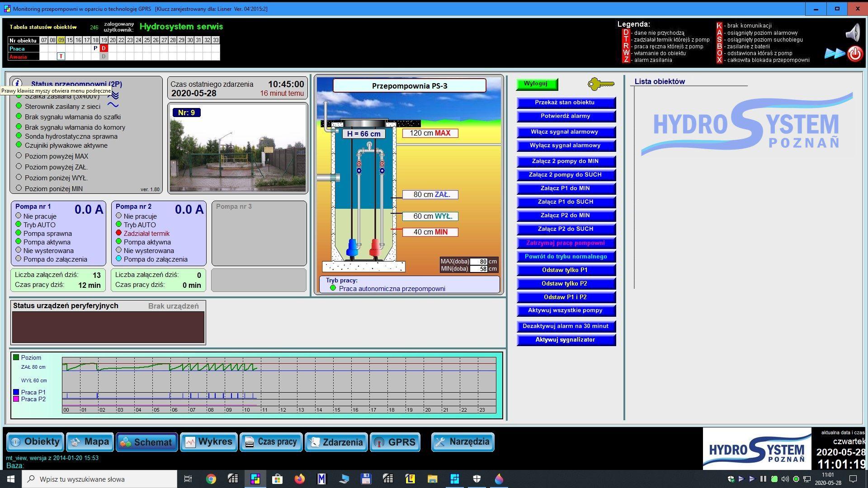Click the Praca P1 blue legend square
Viewport: 868px width, 488px height.
[x=16, y=392]
